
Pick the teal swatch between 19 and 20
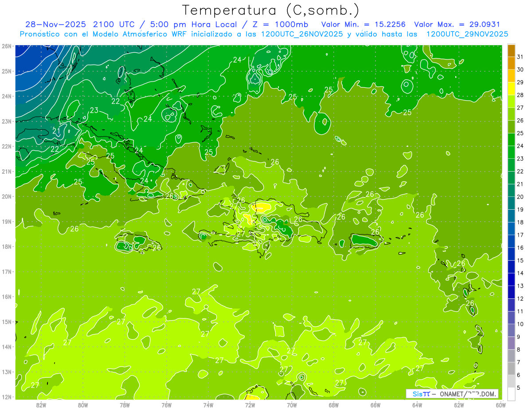pyautogui.click(x=511, y=203)
